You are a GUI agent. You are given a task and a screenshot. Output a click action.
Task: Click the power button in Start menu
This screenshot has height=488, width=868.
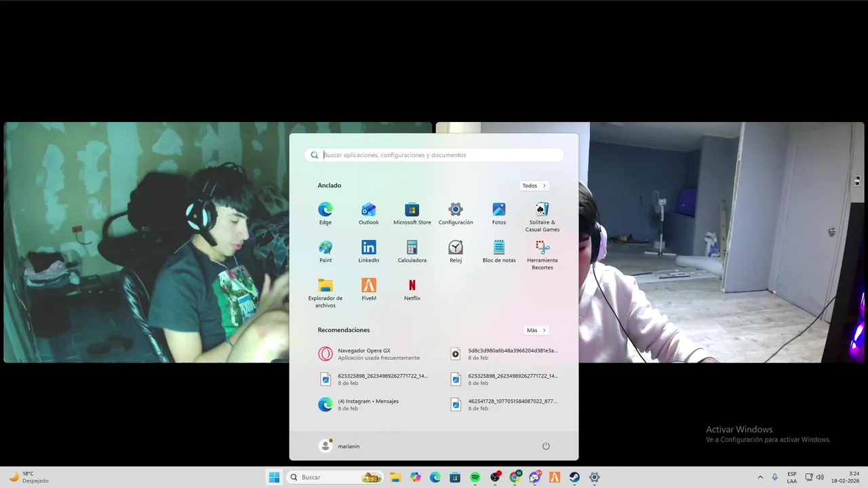coord(546,446)
